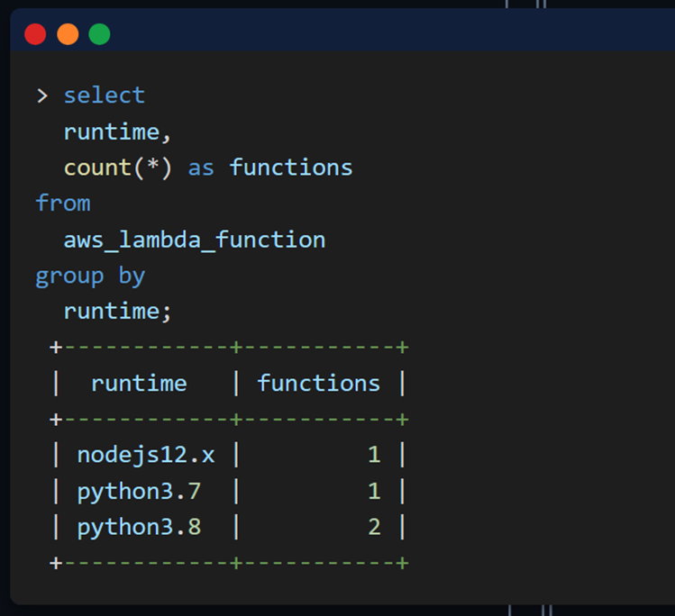The width and height of the screenshot is (675, 616).
Task: Click the aws_lambda_function table name
Action: pos(194,240)
